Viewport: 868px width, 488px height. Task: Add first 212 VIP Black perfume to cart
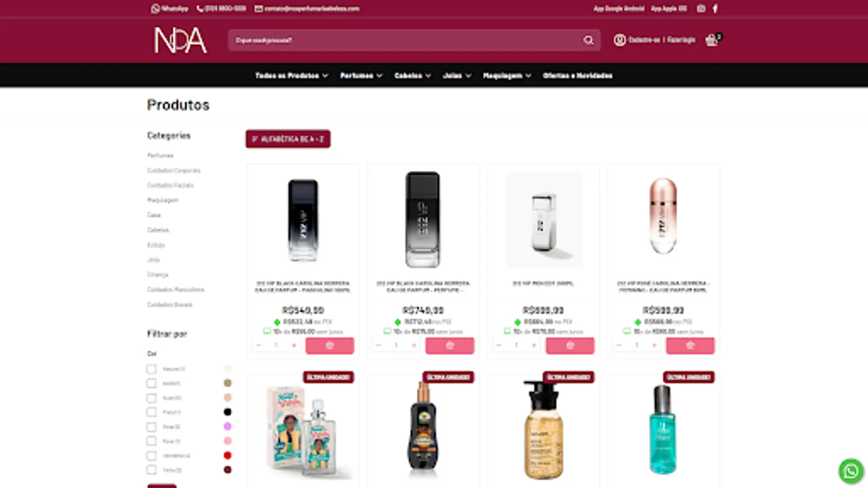click(330, 345)
